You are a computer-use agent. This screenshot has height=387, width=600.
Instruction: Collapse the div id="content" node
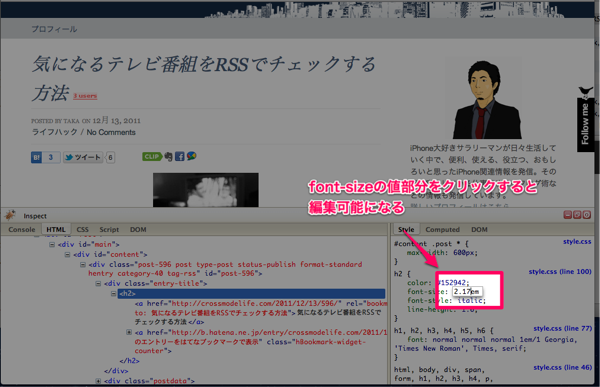tap(67, 254)
